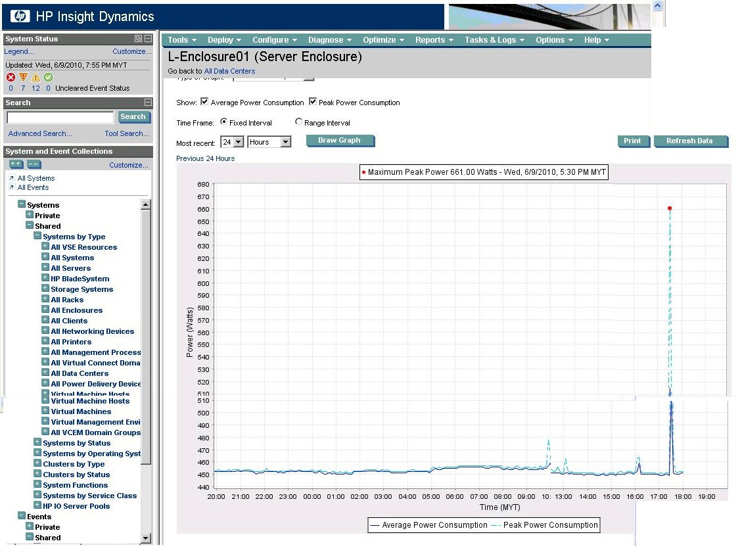Click the red critical status icon
The height and width of the screenshot is (560, 740).
point(11,77)
